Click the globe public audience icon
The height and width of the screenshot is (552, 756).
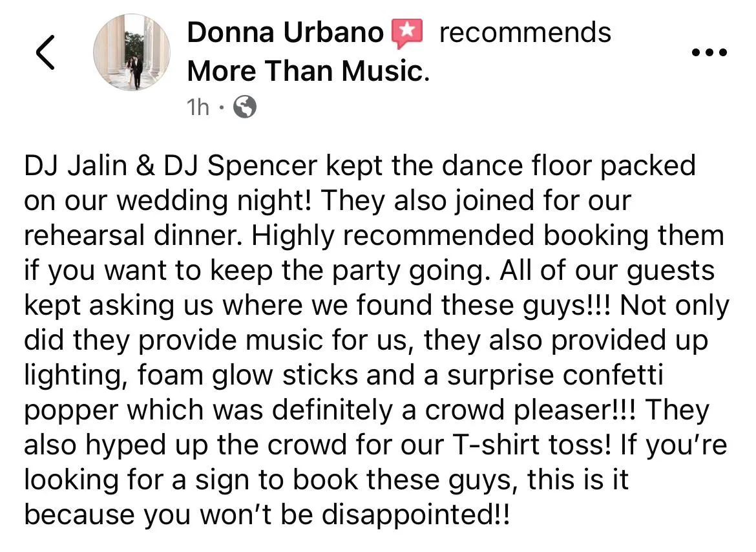pos(245,107)
